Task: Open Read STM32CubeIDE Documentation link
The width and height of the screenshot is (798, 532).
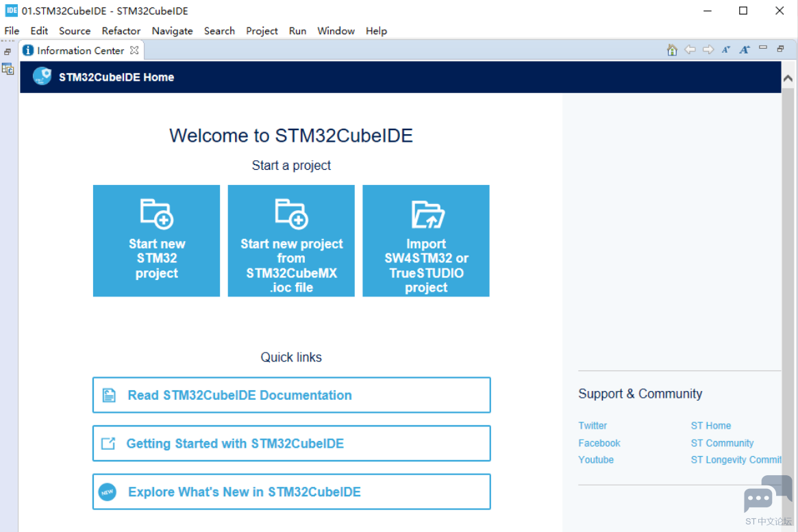Action: coord(292,395)
